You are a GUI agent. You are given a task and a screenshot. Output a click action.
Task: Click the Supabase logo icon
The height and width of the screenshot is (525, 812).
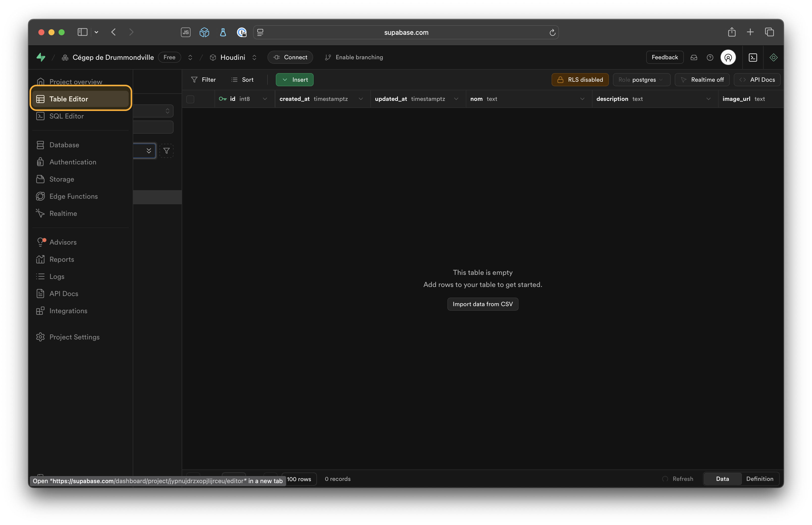click(41, 57)
